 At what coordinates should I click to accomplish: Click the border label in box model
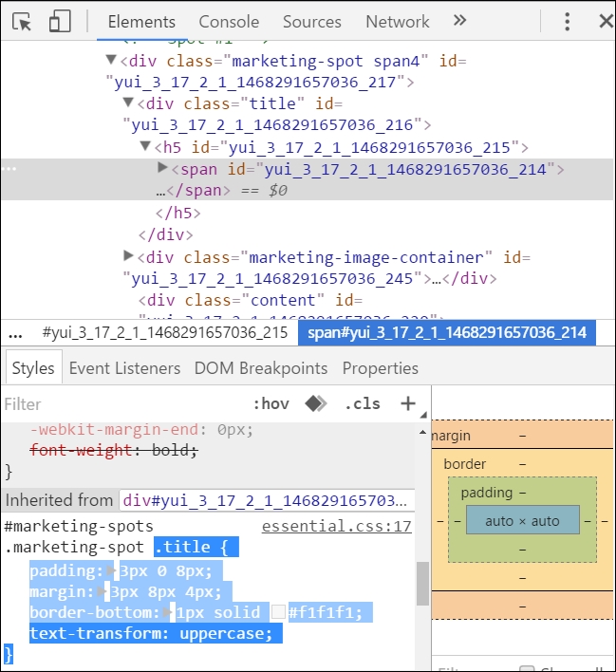(x=465, y=464)
